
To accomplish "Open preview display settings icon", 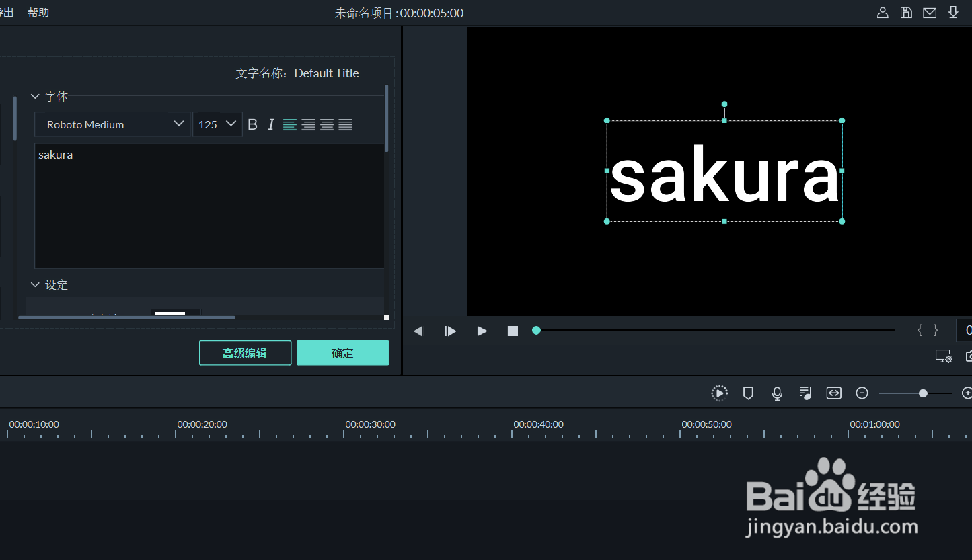I will coord(944,356).
